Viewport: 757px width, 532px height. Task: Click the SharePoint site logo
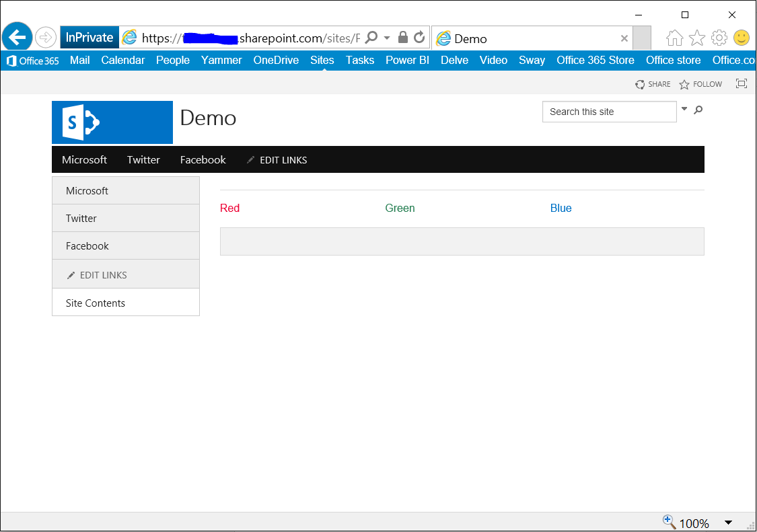pyautogui.click(x=112, y=122)
